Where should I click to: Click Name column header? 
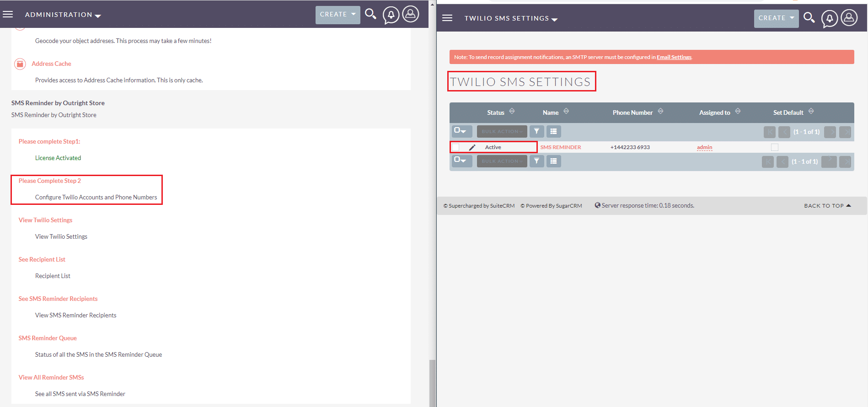pos(551,112)
